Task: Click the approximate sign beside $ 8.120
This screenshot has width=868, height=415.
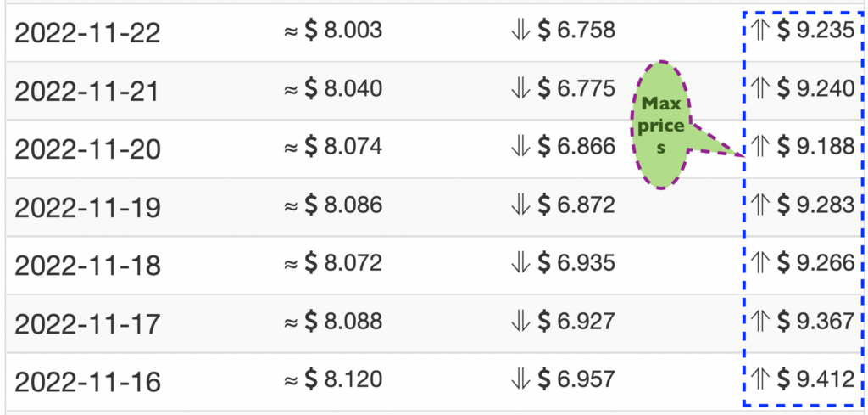Action: coord(292,380)
